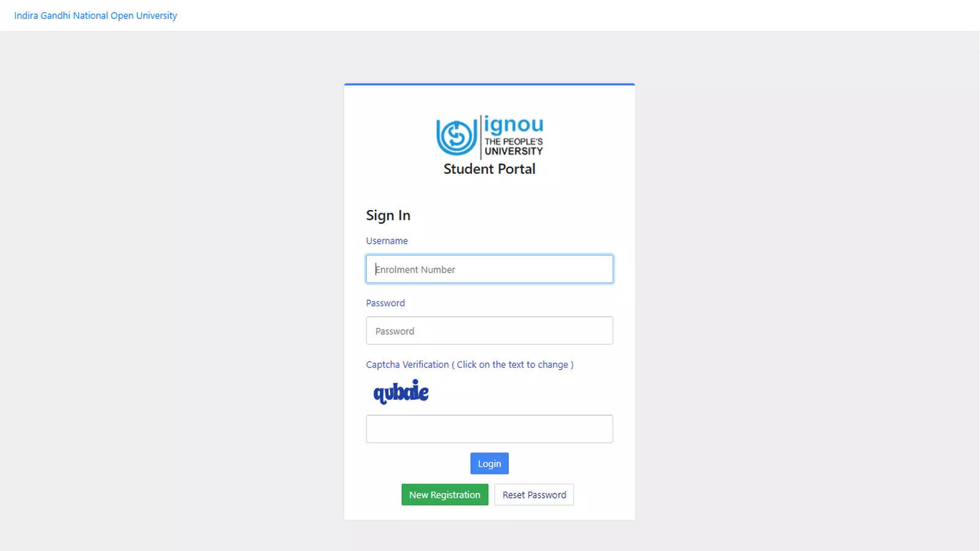This screenshot has width=980, height=551.
Task: Click into the Password input field
Action: point(489,331)
